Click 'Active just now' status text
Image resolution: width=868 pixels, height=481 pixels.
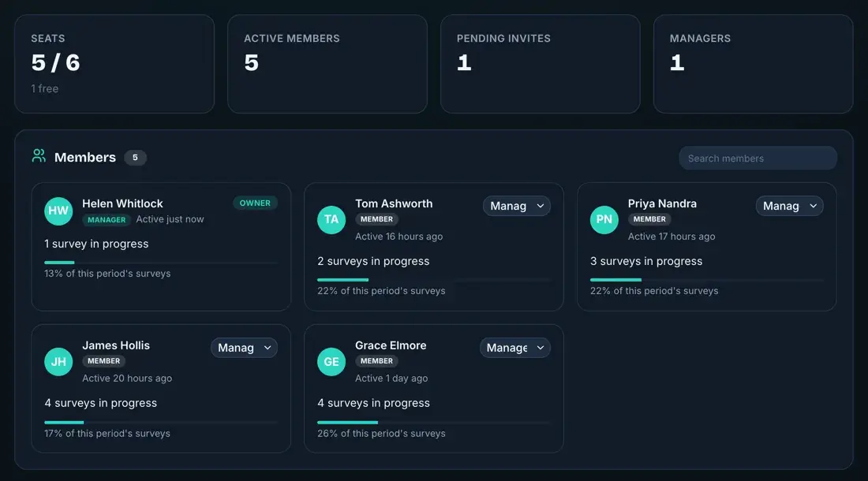point(170,219)
